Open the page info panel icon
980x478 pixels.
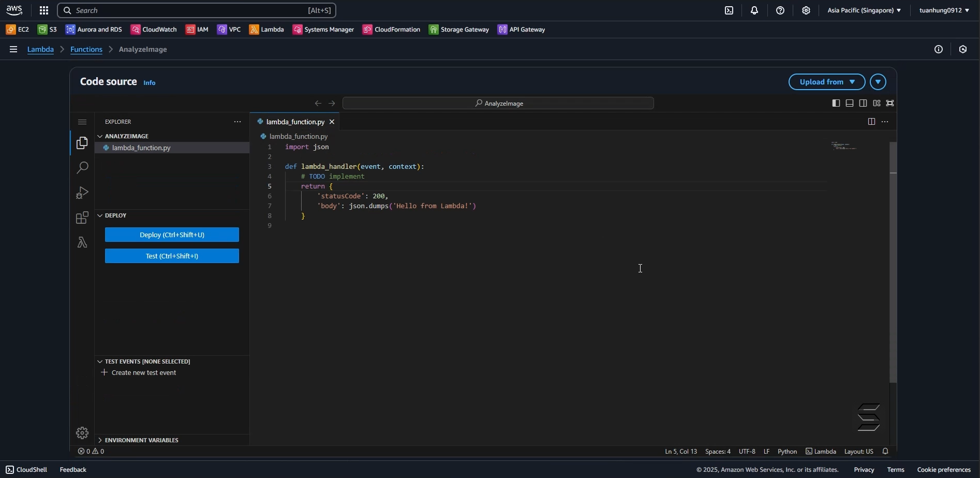click(x=939, y=49)
